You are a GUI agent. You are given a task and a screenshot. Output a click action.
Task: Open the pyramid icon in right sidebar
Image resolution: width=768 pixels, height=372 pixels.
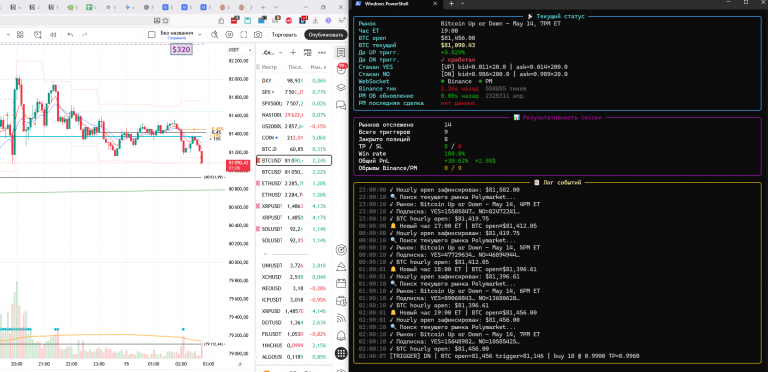click(x=341, y=267)
